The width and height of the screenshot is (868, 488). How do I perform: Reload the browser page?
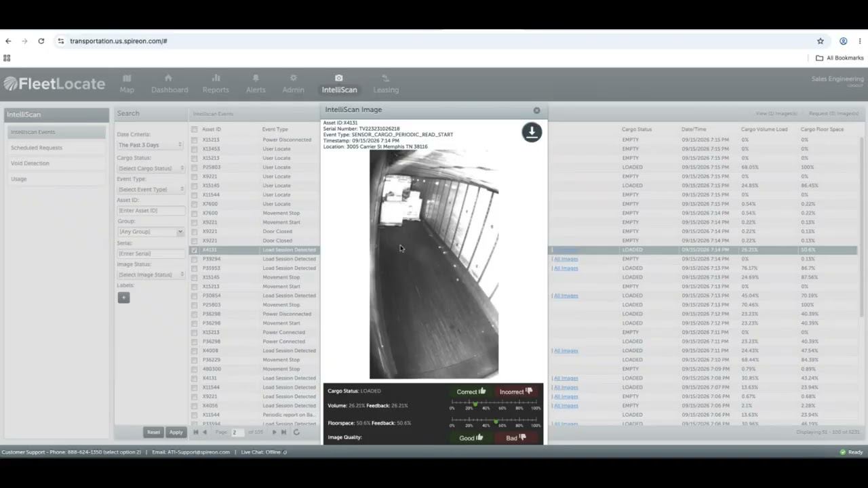pos(41,41)
